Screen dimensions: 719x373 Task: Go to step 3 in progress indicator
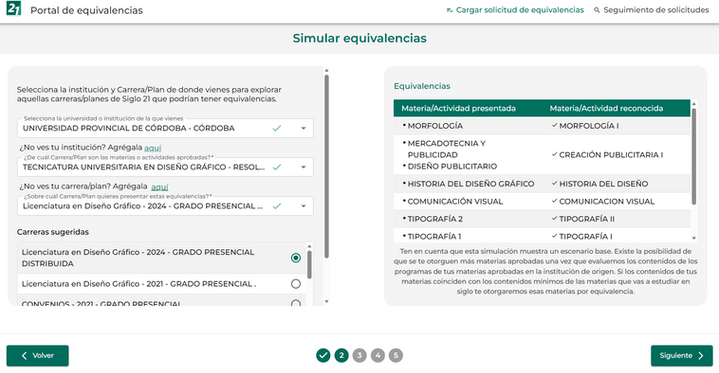click(x=360, y=355)
